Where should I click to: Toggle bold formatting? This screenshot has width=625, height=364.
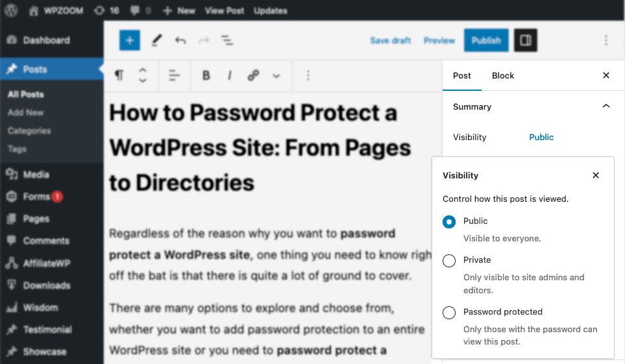[206, 75]
